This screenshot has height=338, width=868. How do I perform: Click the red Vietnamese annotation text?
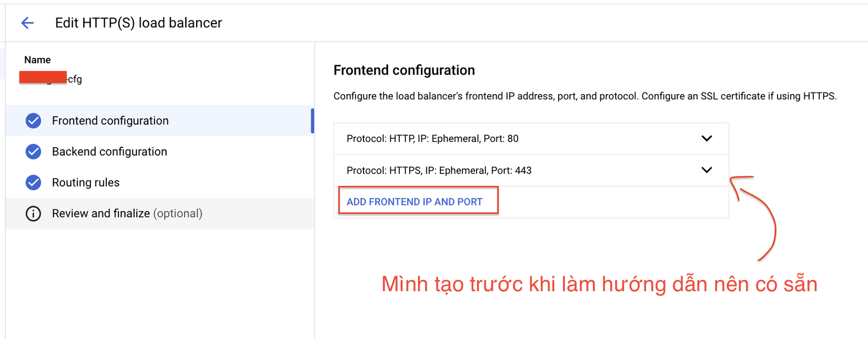599,284
